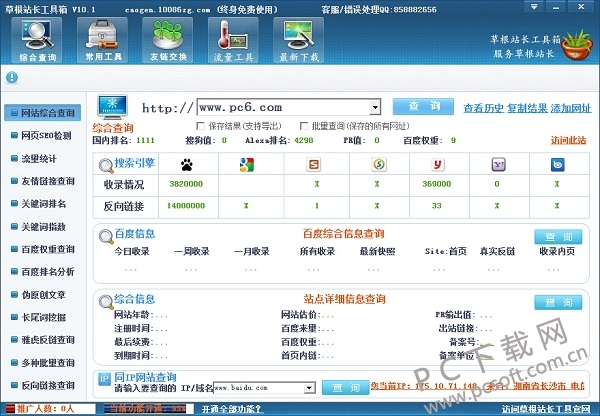Open the 访问草根站长工具官网 link

(x=546, y=409)
